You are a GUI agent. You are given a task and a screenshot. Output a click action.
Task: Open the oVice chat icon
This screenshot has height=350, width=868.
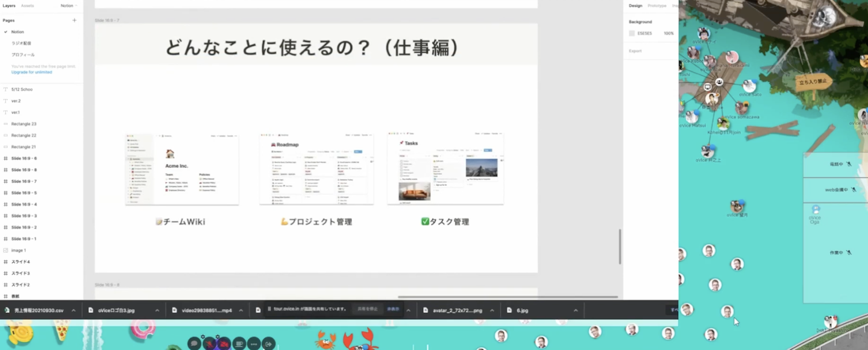[x=194, y=343]
